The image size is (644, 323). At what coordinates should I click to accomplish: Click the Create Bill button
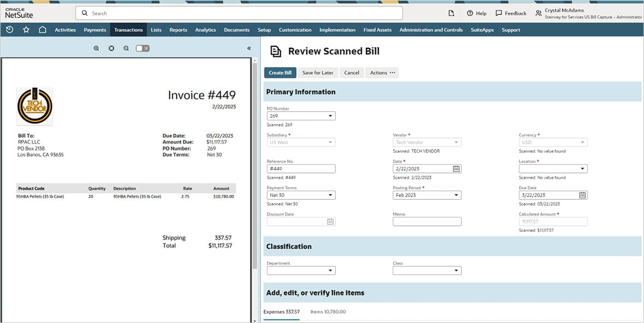pos(280,72)
